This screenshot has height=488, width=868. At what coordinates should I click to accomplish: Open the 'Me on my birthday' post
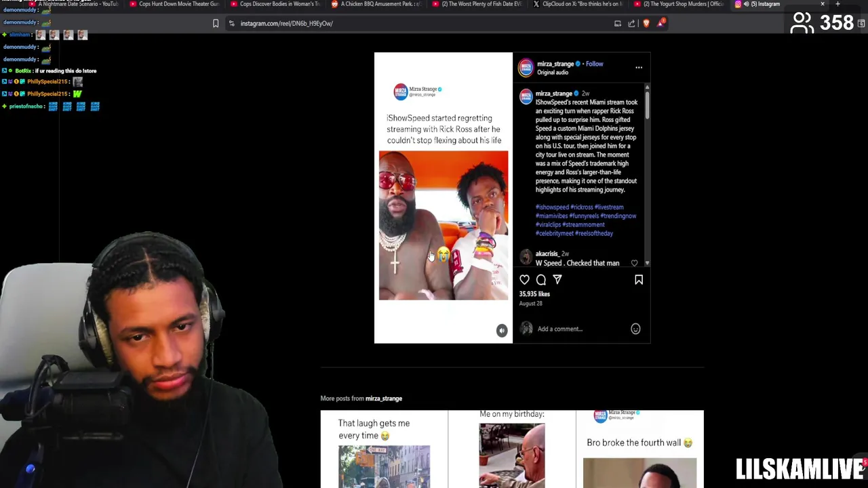coord(512,449)
